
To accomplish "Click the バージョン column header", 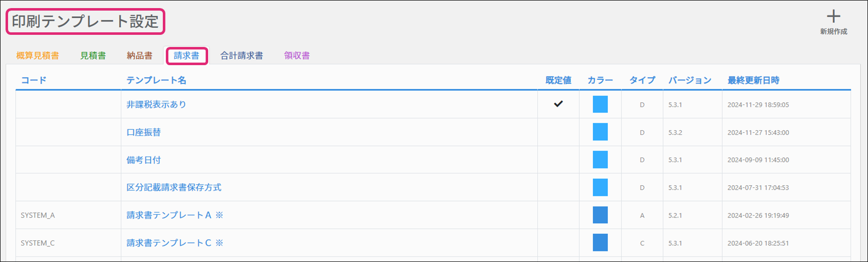I will point(690,80).
